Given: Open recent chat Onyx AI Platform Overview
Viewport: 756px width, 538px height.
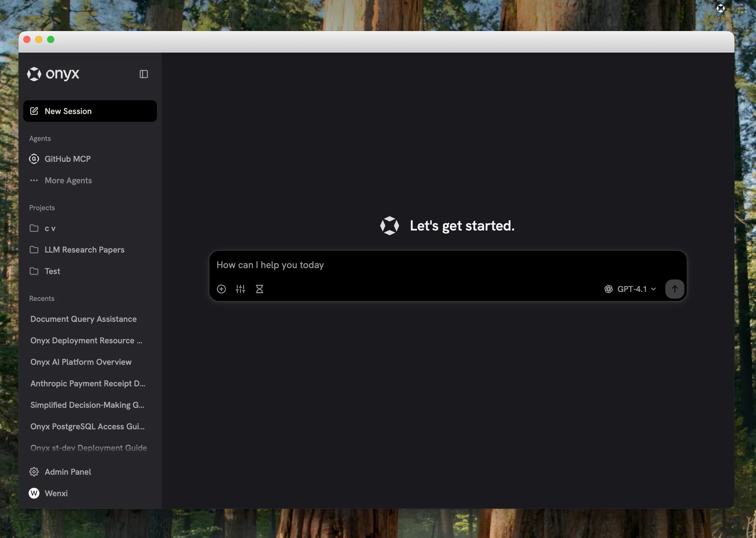Looking at the screenshot, I should [81, 362].
